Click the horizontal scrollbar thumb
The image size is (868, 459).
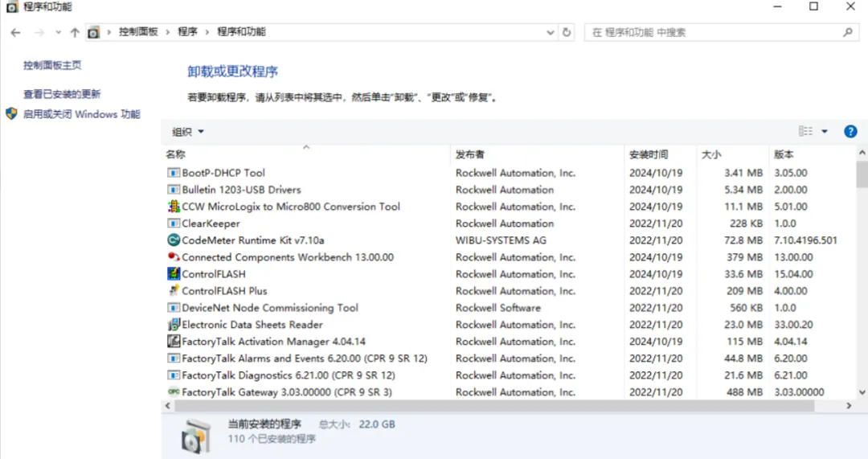[494, 406]
